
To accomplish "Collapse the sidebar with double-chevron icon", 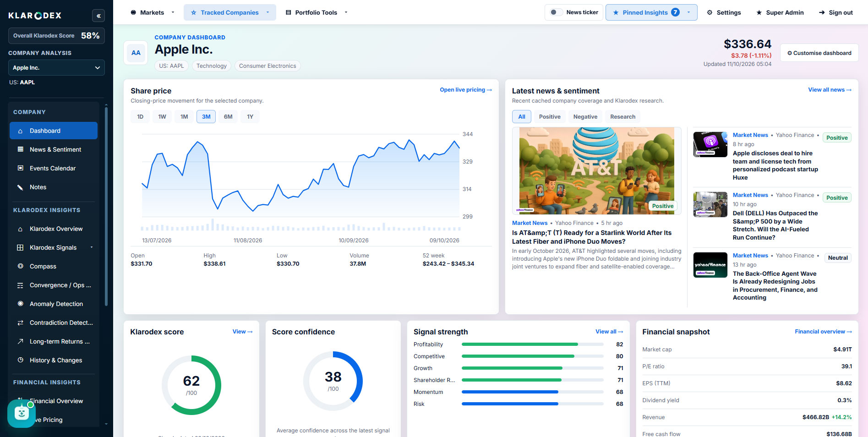I will click(x=98, y=16).
